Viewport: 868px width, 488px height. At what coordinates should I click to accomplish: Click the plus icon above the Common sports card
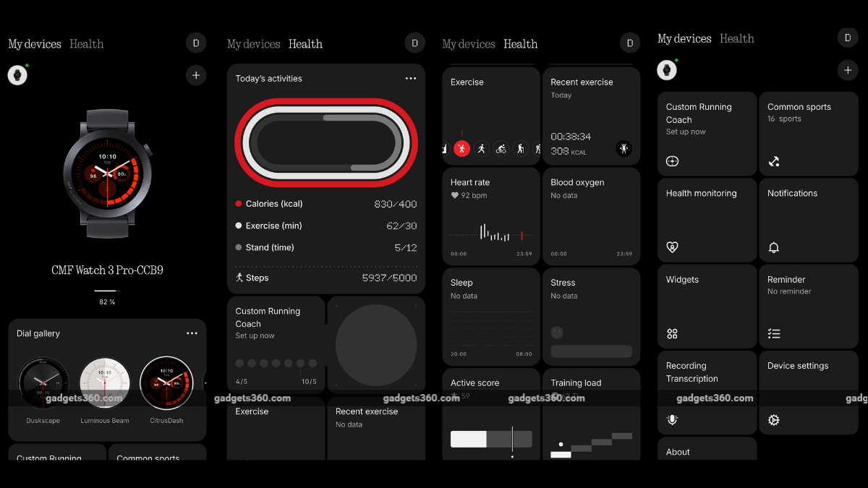click(848, 70)
